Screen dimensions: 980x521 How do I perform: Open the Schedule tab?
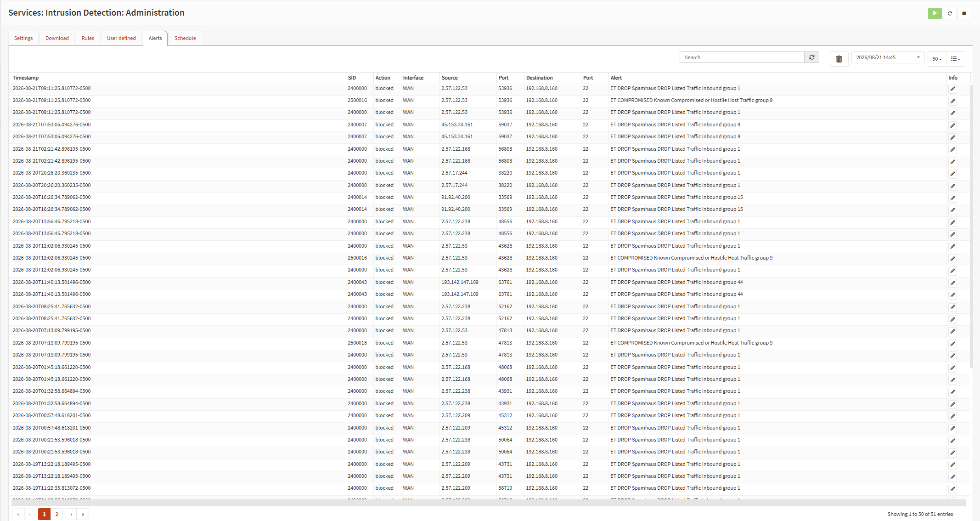[185, 38]
